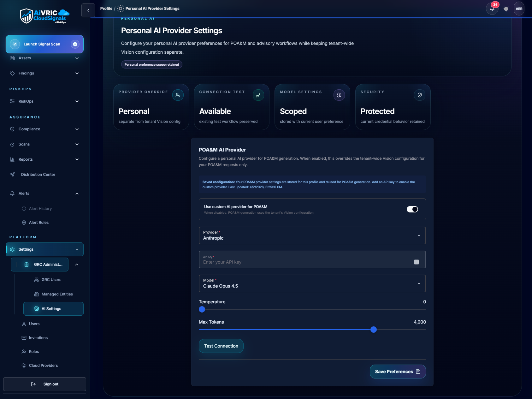This screenshot has width=532, height=399.
Task: Collapse the Settings submenu chevron
Action: (77, 249)
